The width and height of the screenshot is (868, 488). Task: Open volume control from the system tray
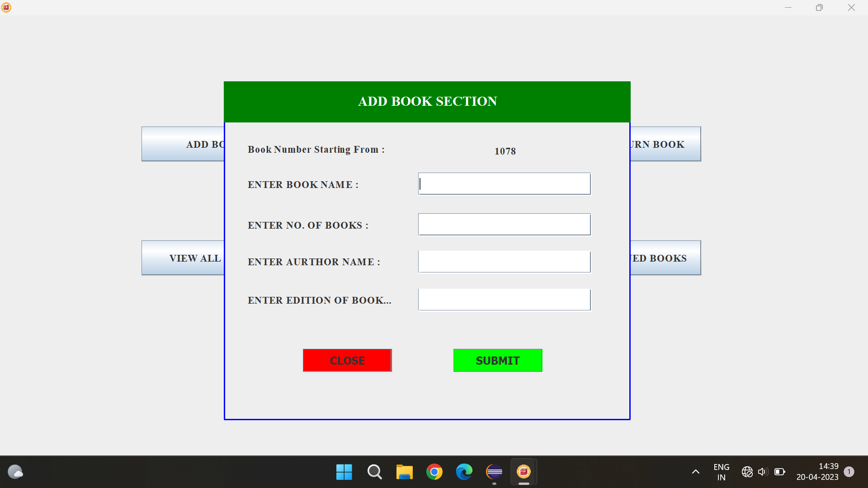pyautogui.click(x=763, y=472)
